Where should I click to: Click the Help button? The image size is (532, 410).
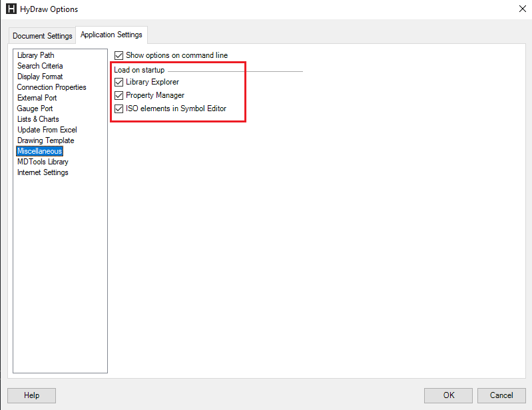(31, 395)
